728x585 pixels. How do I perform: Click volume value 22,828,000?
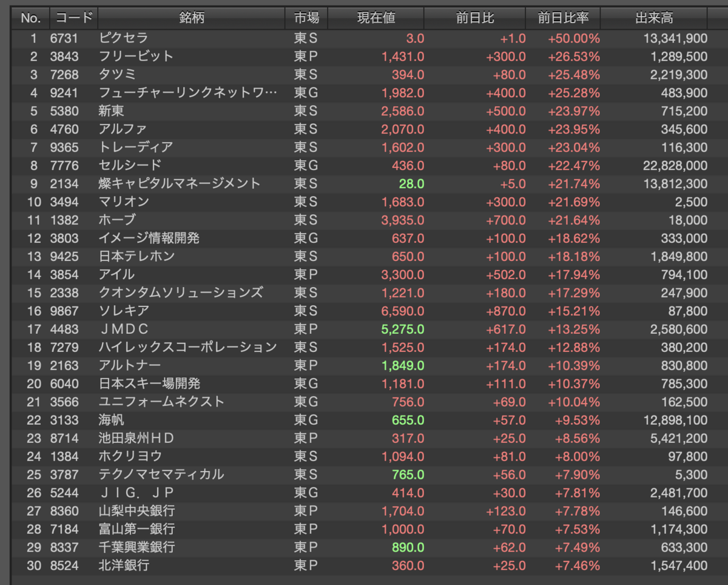[x=675, y=166]
